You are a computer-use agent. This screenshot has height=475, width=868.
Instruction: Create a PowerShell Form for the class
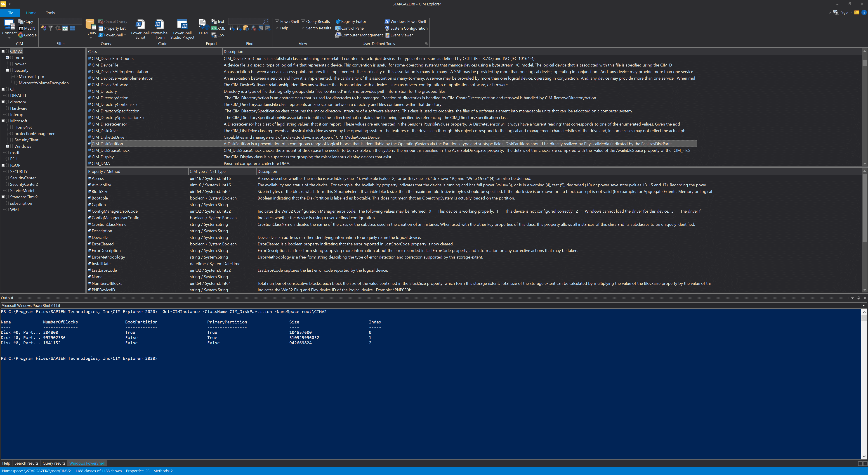click(160, 29)
